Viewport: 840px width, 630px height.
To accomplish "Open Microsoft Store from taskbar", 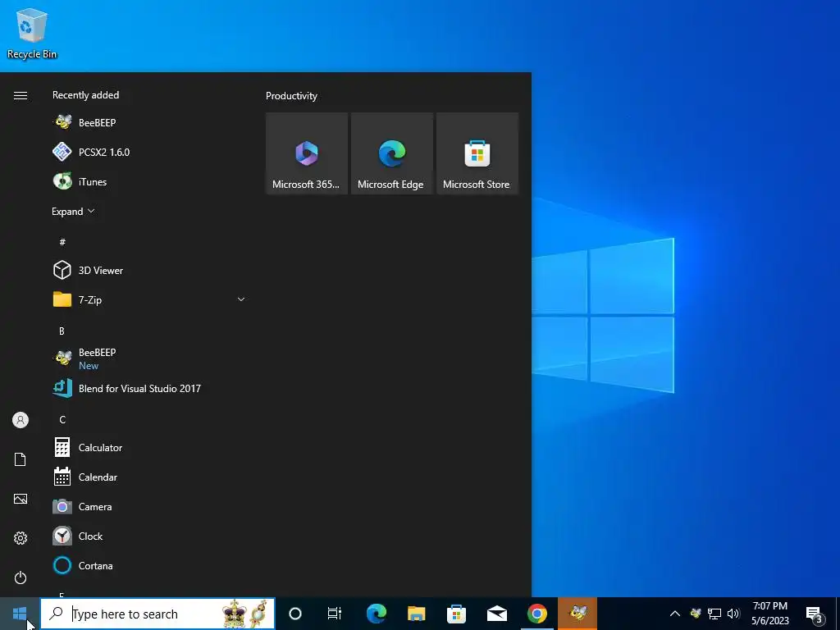I will (456, 614).
